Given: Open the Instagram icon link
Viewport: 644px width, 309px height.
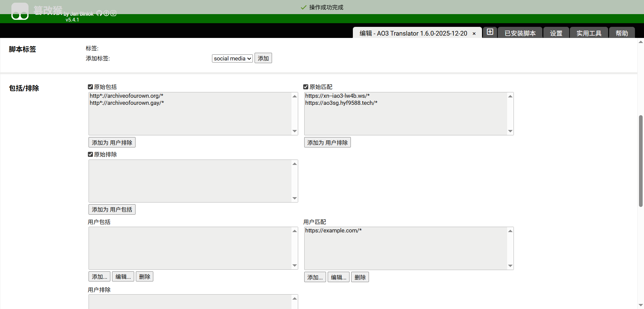Looking at the screenshot, I should [x=113, y=13].
